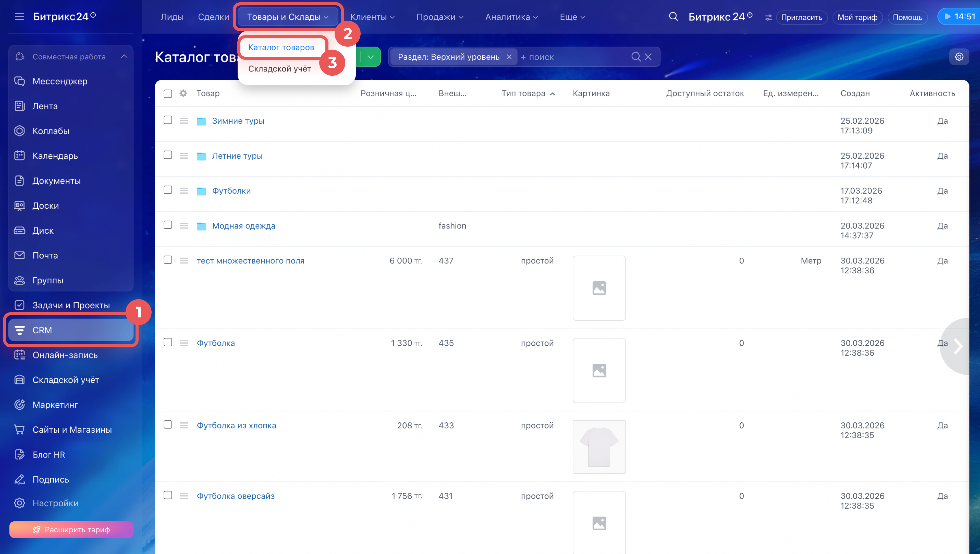
Task: Remove the Раздел: Верхний уровень filter chip
Action: click(509, 57)
